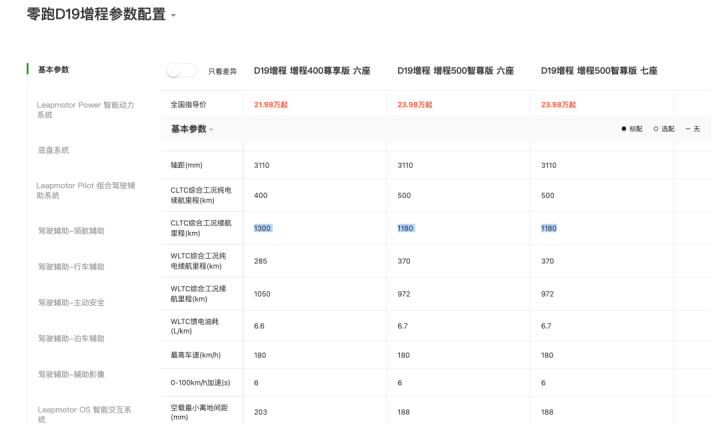Open Leapmotor OS 智能交互系统 sidebar item
The height and width of the screenshot is (424, 720).
84,414
